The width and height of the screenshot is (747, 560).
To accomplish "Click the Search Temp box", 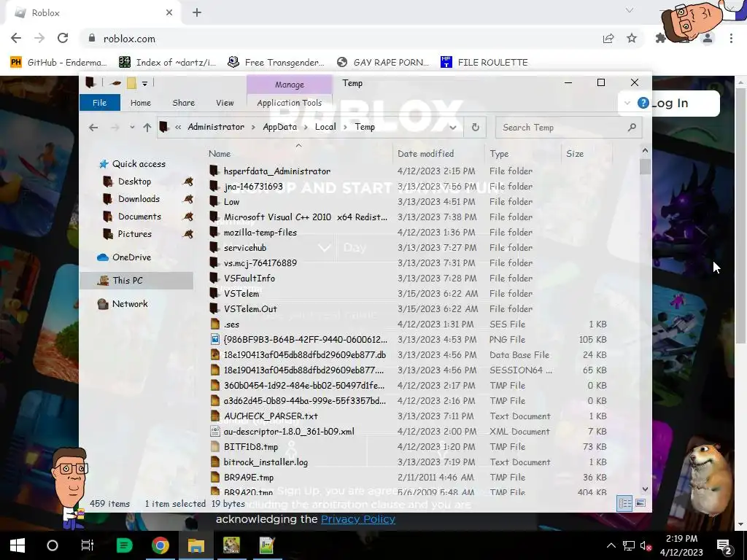I will [569, 127].
